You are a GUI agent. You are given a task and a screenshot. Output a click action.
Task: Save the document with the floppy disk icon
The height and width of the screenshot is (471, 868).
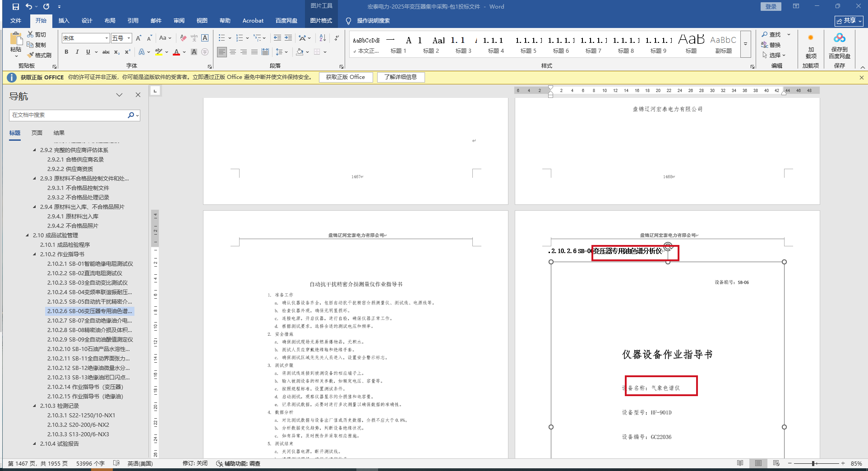(16, 7)
